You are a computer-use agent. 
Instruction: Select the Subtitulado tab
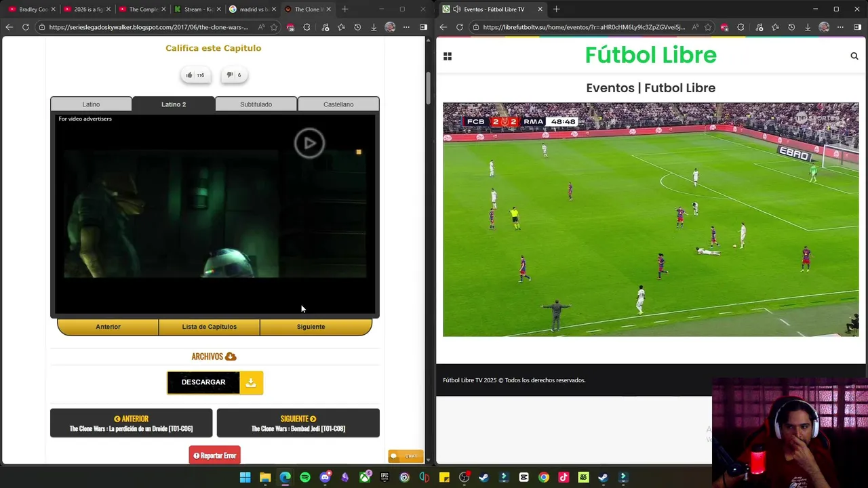[x=256, y=104]
